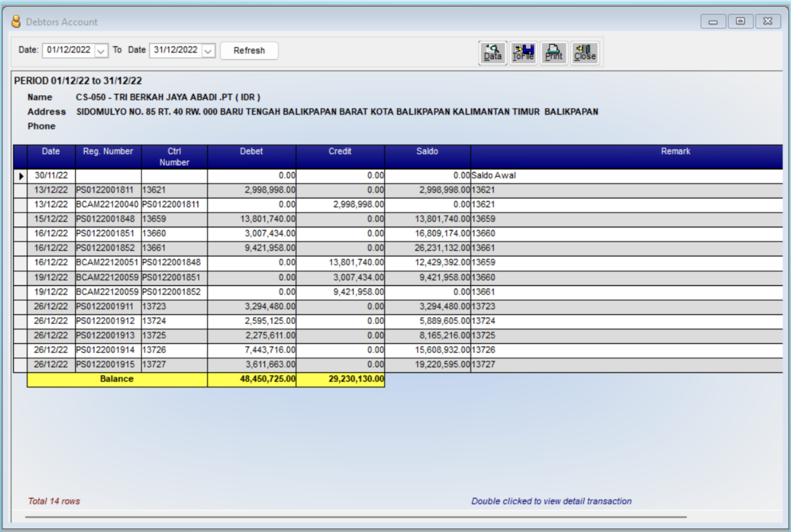791x532 pixels.
Task: Select the row indicator arrow for 30/11/22
Action: click(x=20, y=176)
